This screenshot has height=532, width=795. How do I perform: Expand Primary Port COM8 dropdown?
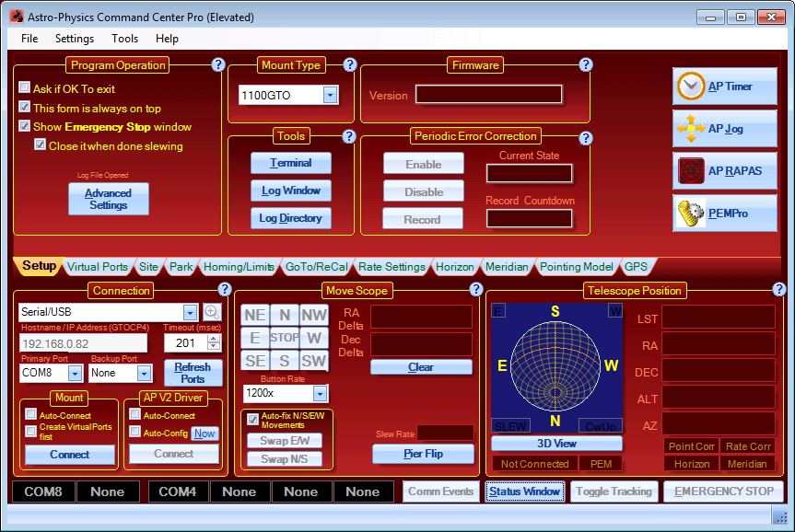pos(75,374)
